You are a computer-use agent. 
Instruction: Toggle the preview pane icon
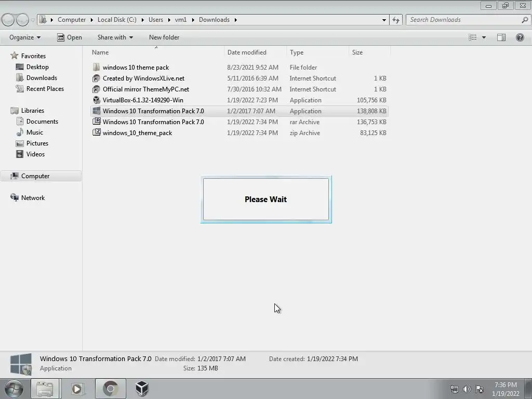(501, 37)
